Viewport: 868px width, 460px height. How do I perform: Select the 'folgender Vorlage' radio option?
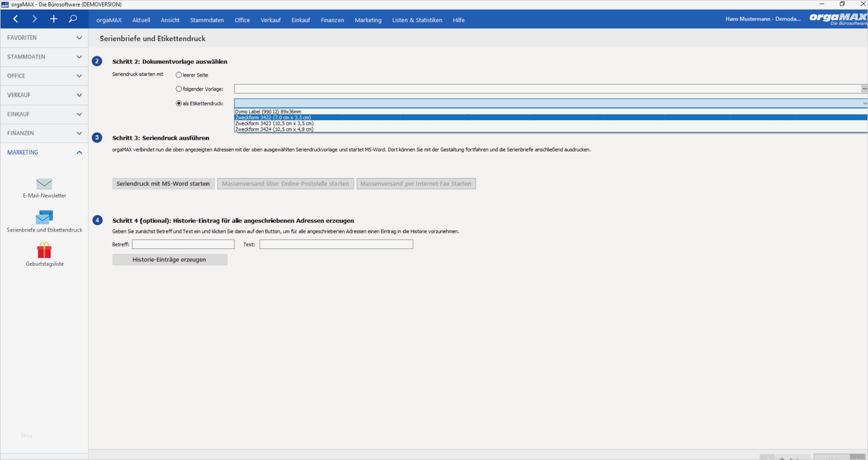click(178, 89)
